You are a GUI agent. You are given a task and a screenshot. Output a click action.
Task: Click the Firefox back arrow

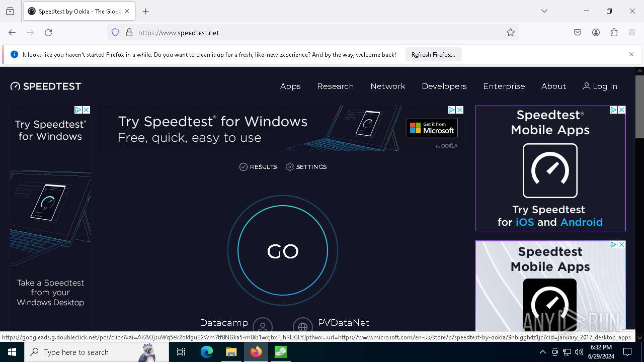12,33
